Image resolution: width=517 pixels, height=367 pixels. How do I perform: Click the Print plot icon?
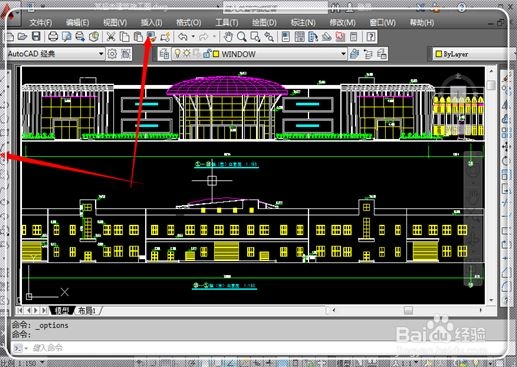click(53, 36)
